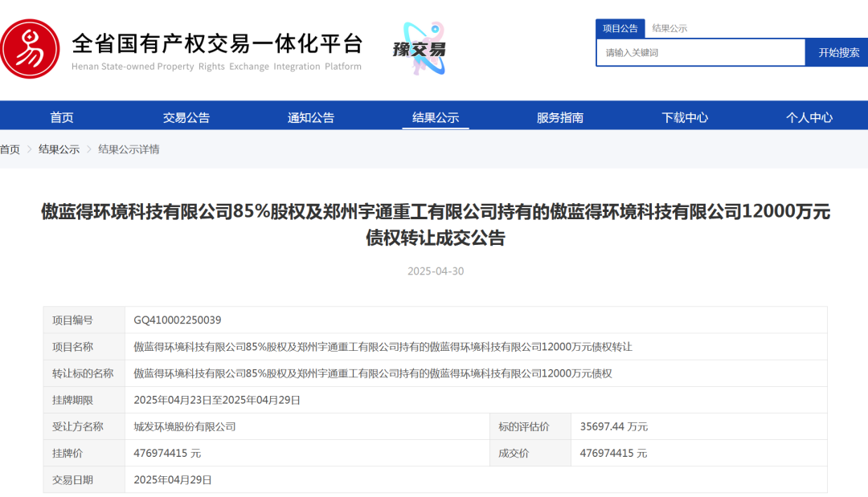
Task: Click the announcement headline title
Action: 436,225
